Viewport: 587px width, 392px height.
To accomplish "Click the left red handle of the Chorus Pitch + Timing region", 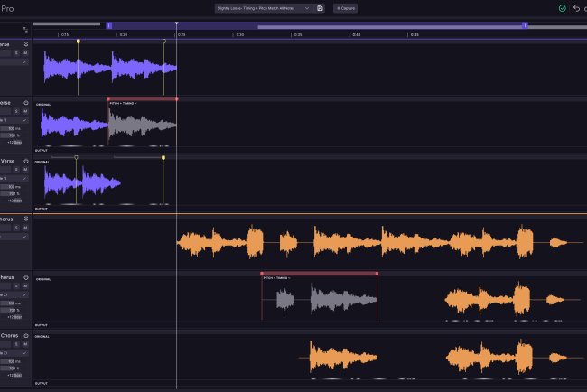I will click(262, 274).
